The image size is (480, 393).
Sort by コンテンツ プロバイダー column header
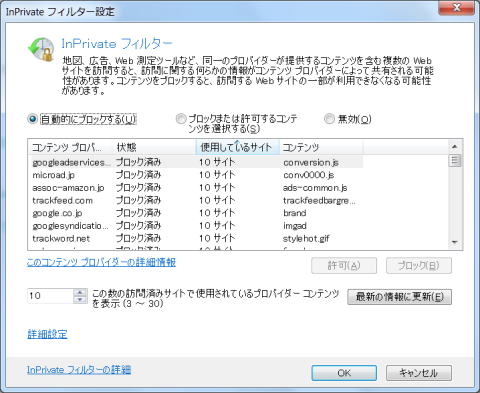click(71, 147)
